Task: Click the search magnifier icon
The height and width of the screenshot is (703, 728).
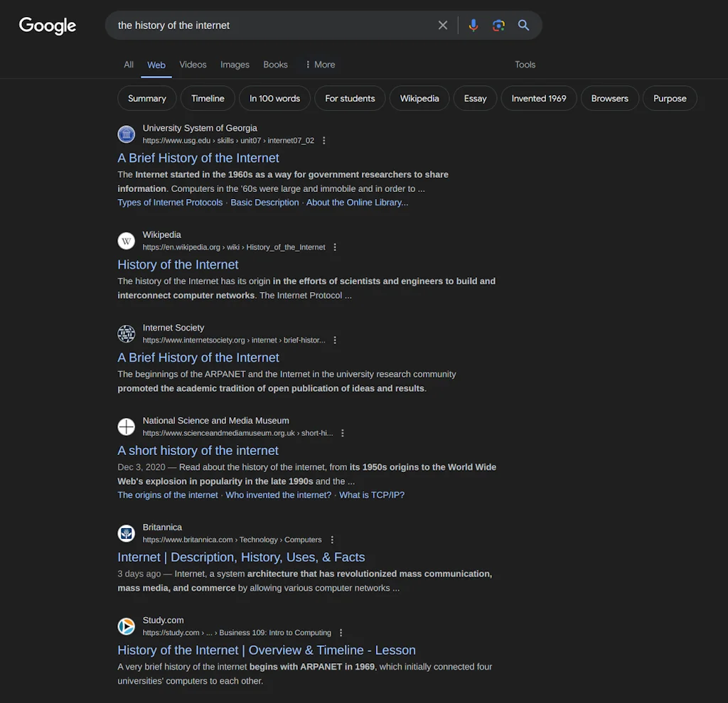Action: pyautogui.click(x=523, y=25)
